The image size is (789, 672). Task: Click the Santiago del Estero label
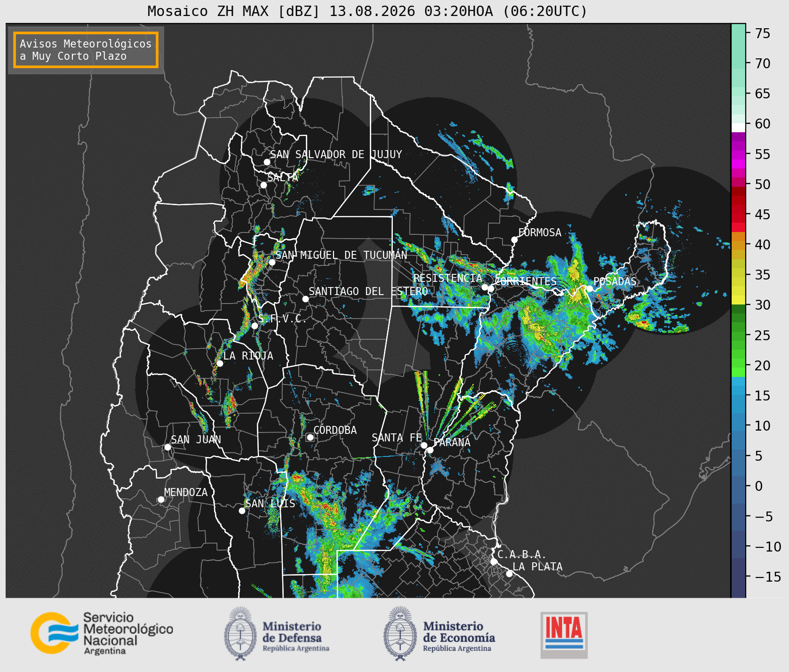[368, 291]
